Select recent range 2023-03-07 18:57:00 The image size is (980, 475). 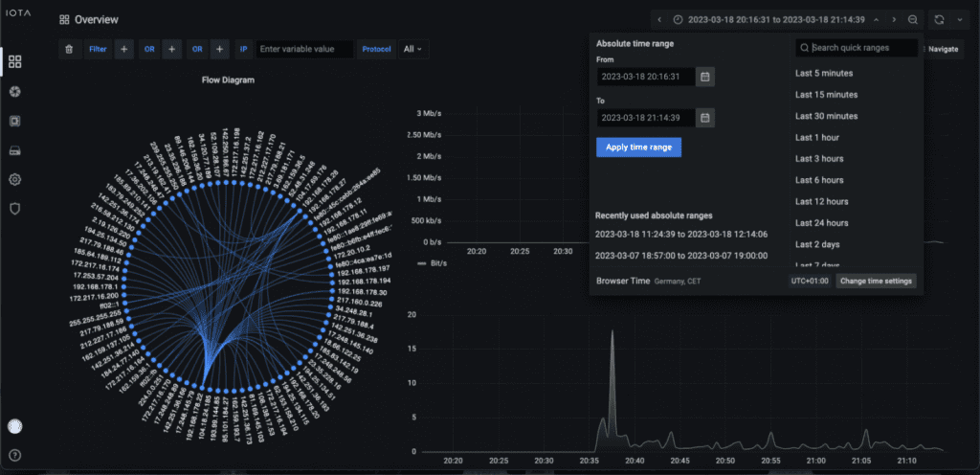click(682, 256)
